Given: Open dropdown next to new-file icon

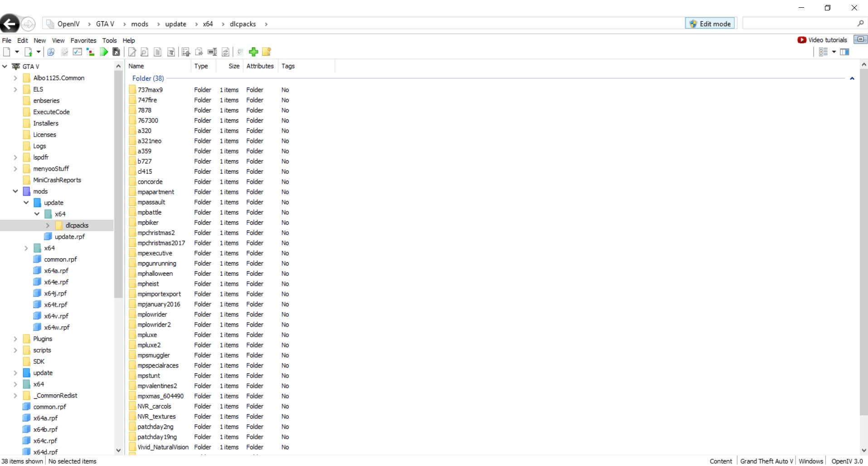Looking at the screenshot, I should tap(17, 52).
